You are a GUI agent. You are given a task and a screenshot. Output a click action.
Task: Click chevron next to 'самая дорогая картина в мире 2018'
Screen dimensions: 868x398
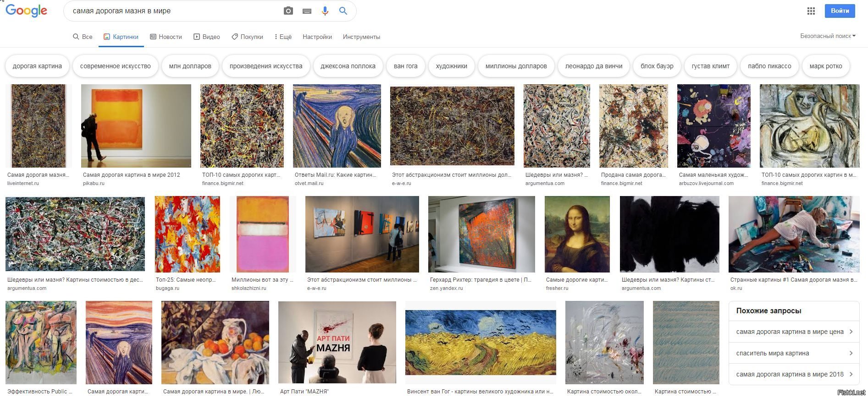(851, 374)
